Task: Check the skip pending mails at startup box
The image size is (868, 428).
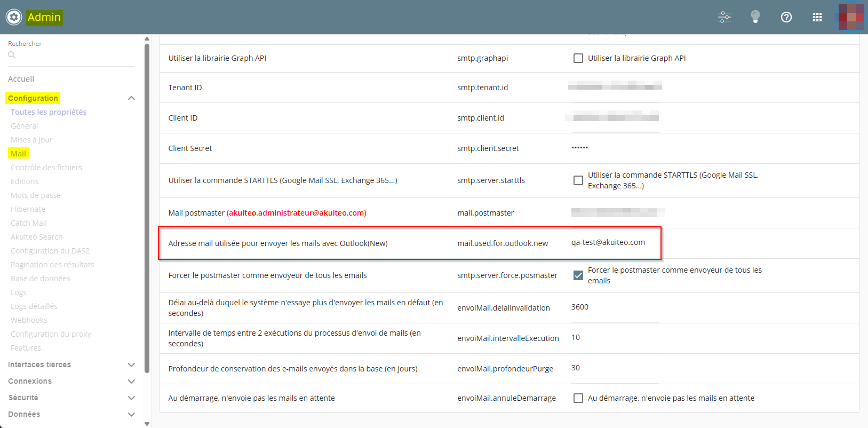Action: (578, 398)
